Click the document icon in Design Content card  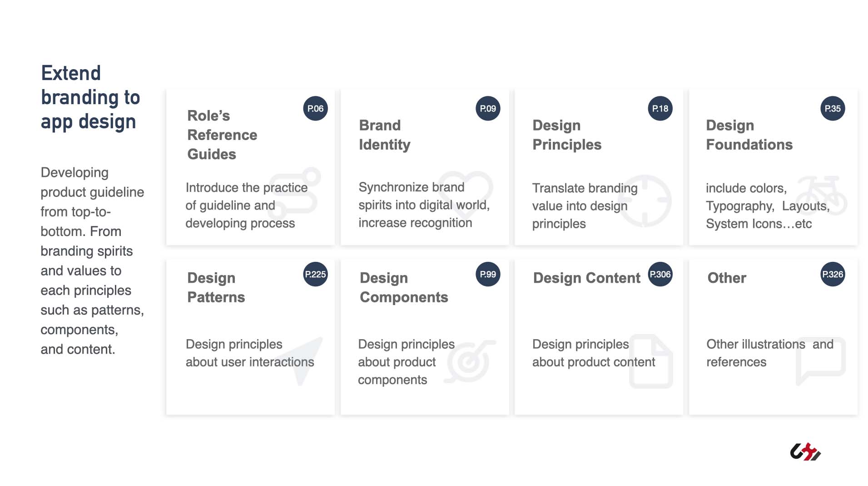(651, 361)
